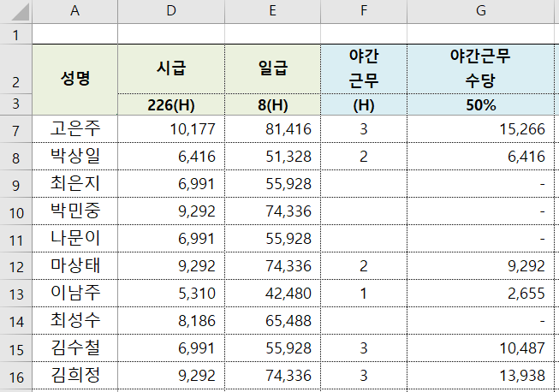Click night hours cell in 이남주 row
This screenshot has height=392, width=559.
tap(364, 294)
